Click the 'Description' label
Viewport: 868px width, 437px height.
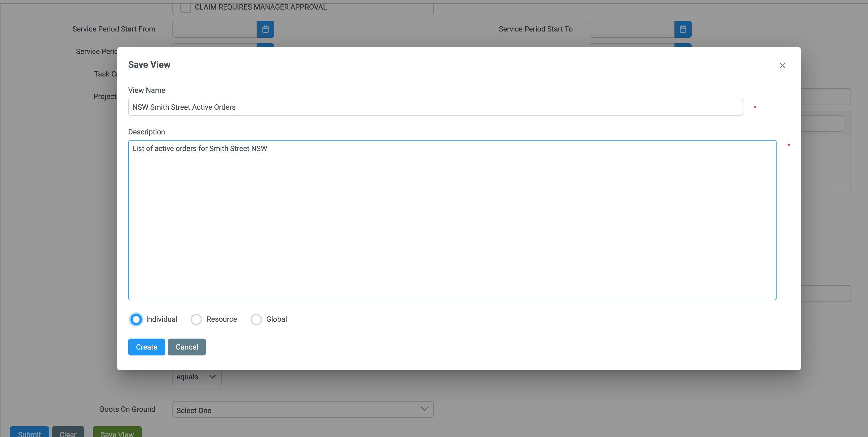pyautogui.click(x=147, y=132)
